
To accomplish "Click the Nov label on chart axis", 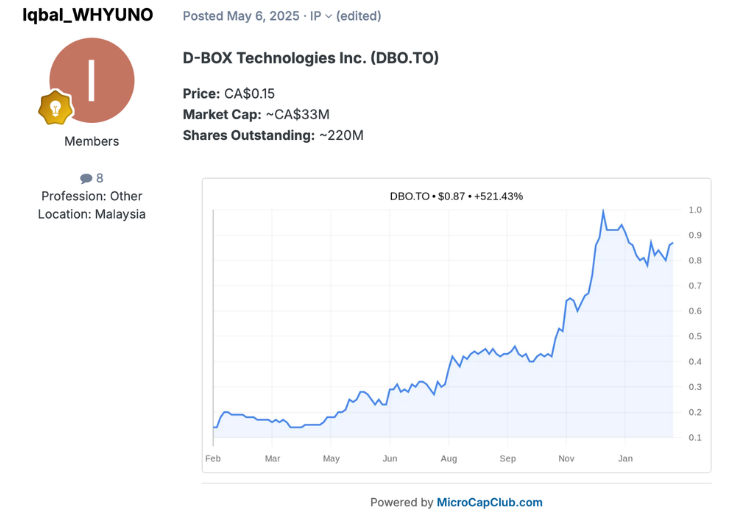I will coord(565,458).
